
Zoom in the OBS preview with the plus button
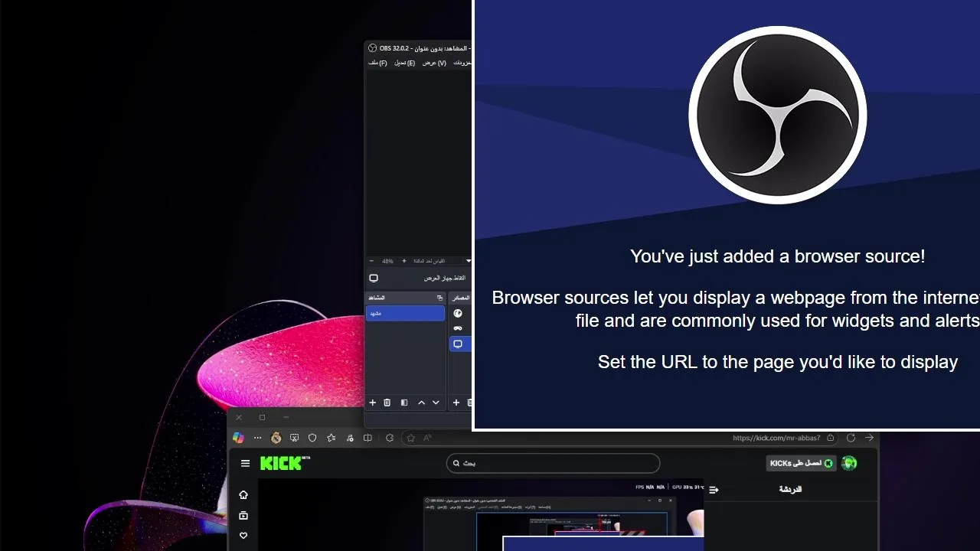pos(404,261)
